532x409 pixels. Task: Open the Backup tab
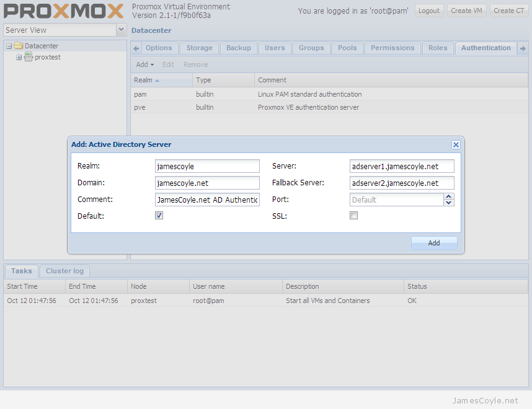[239, 48]
